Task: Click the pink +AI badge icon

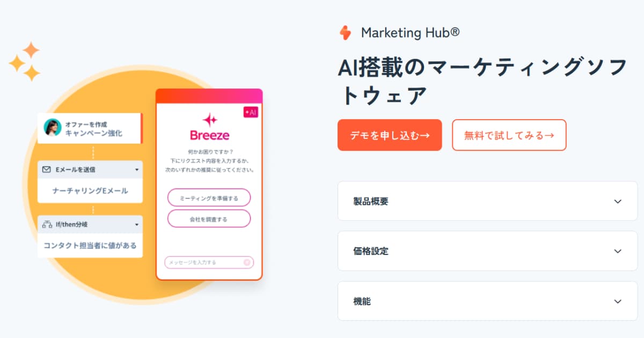Action: pos(251,112)
